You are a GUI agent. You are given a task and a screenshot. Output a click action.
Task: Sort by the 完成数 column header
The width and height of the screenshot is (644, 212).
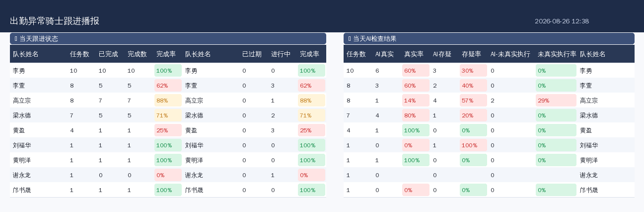coord(137,54)
